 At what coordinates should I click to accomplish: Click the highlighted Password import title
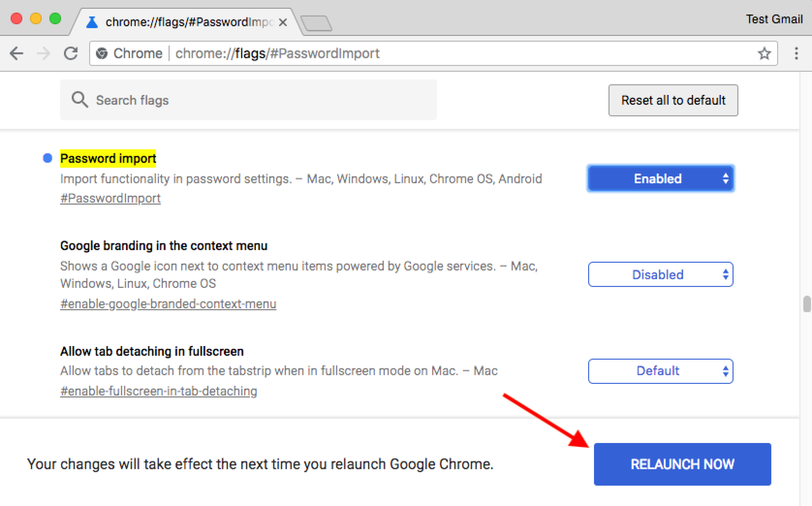[x=108, y=158]
